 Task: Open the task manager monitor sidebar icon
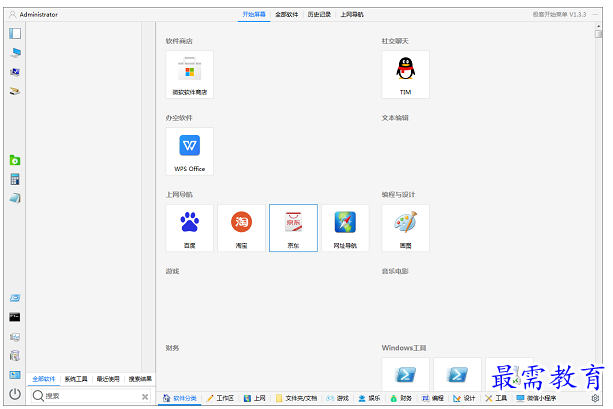[x=15, y=337]
